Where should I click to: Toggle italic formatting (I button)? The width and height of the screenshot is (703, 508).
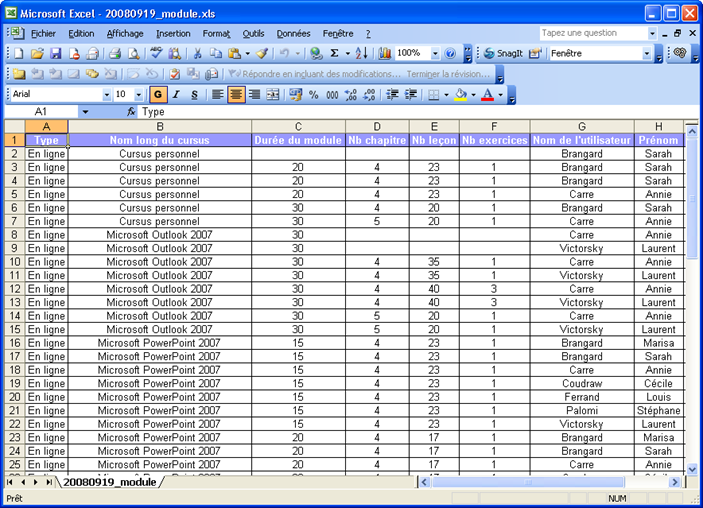(x=176, y=95)
